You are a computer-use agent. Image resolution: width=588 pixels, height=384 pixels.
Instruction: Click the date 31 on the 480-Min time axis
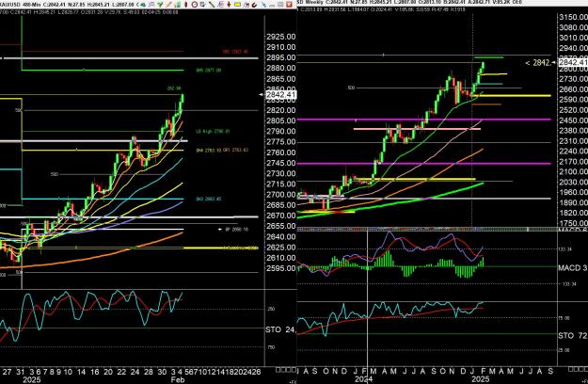[21, 372]
